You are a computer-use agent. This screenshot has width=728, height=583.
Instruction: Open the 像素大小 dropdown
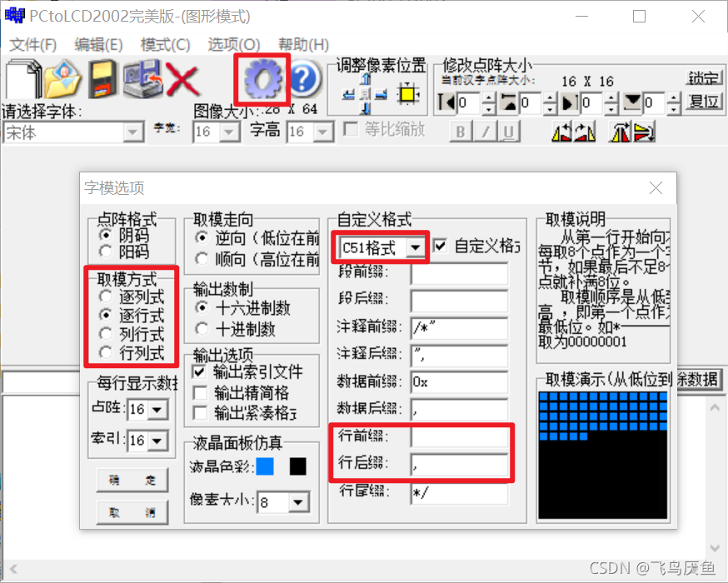tap(298, 502)
